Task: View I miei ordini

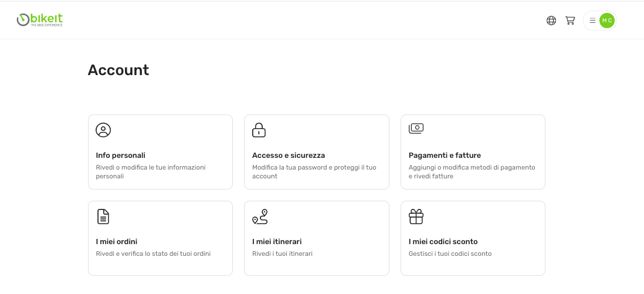Action: coord(117,242)
